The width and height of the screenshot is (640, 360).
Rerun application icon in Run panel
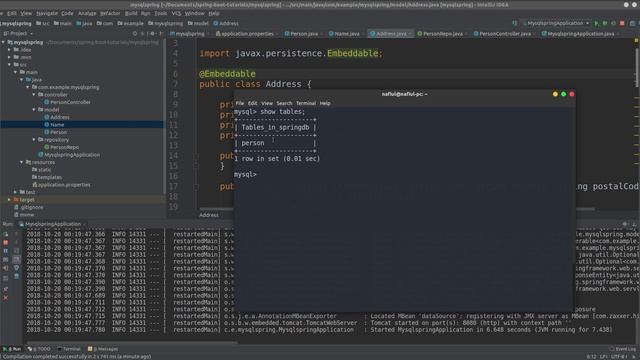point(6,234)
